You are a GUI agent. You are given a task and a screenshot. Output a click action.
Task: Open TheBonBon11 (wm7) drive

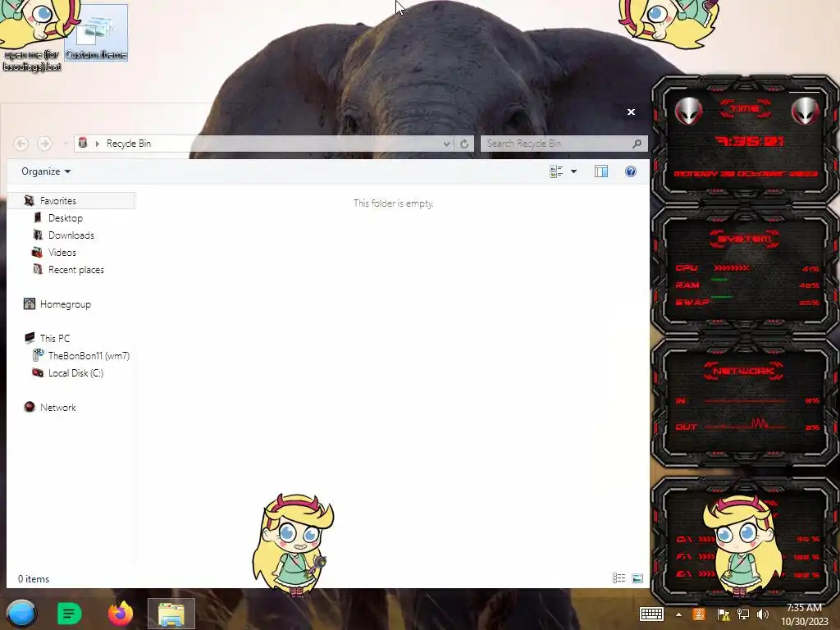point(89,356)
